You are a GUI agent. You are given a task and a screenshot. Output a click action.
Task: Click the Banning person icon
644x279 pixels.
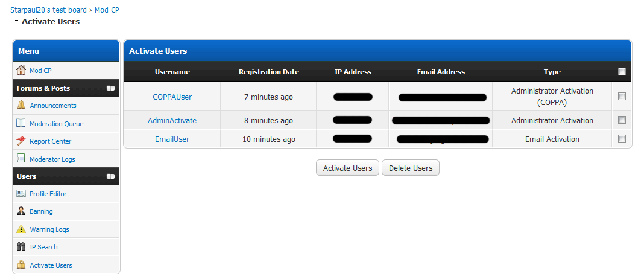click(x=21, y=211)
